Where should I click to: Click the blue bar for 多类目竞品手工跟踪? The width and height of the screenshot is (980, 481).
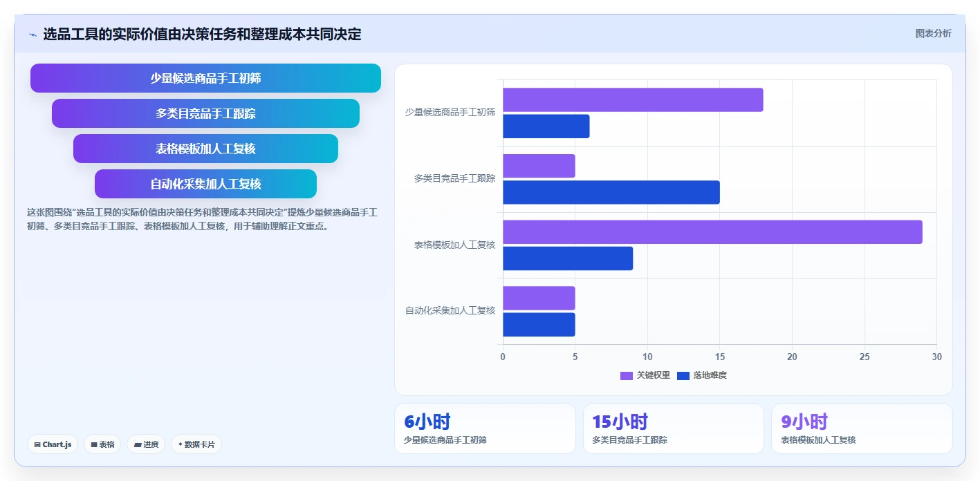[611, 192]
